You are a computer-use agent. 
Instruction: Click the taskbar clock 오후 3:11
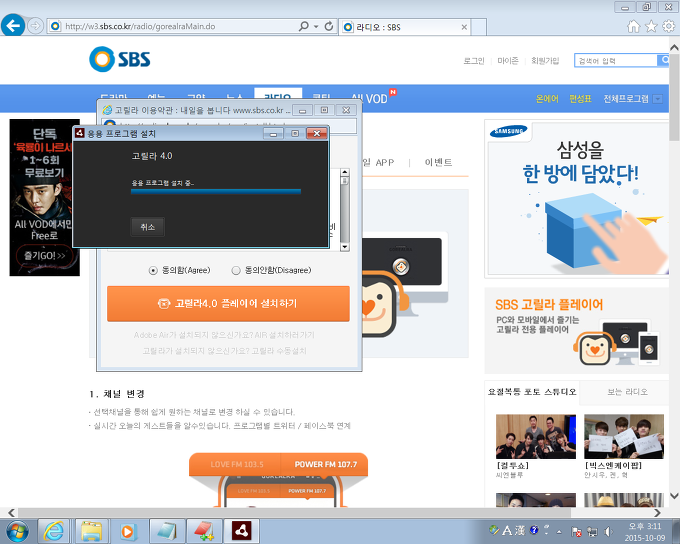pyautogui.click(x=645, y=527)
